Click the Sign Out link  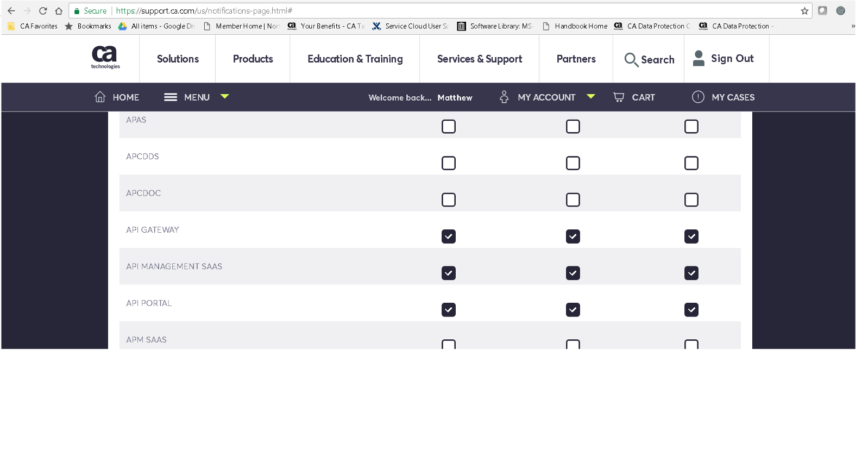pos(732,58)
